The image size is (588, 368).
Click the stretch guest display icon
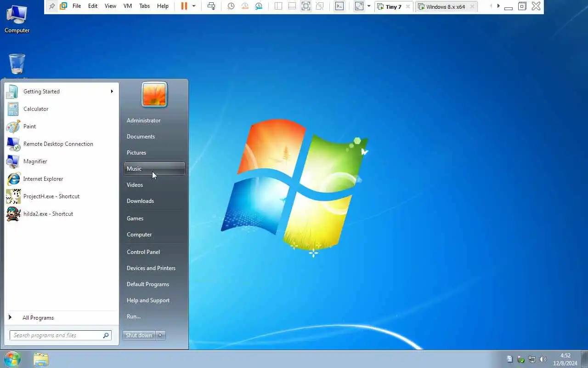[359, 6]
